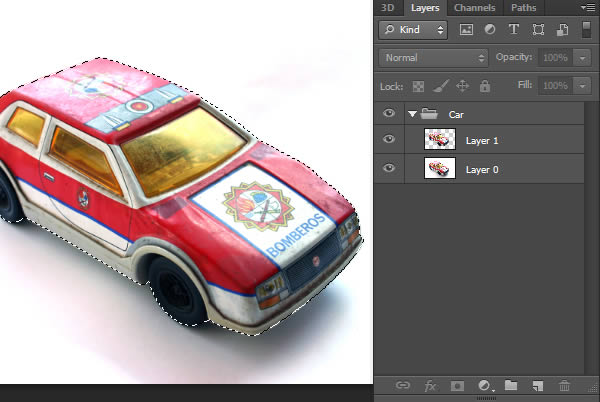
Task: Click the Link layers icon
Action: [x=403, y=385]
